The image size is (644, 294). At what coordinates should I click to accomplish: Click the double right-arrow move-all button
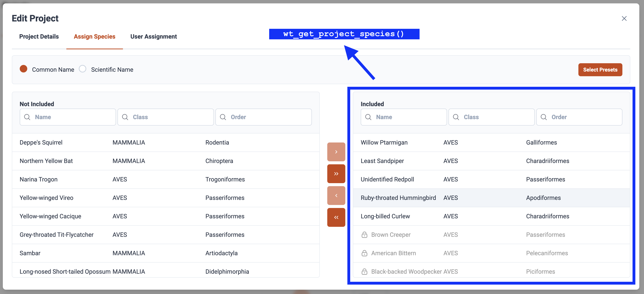pos(336,174)
